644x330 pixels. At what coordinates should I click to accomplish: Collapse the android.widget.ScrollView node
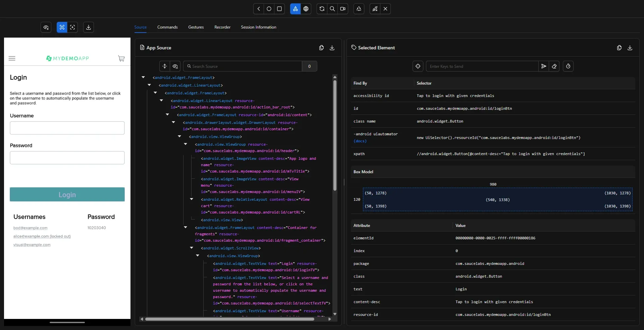pyautogui.click(x=192, y=248)
